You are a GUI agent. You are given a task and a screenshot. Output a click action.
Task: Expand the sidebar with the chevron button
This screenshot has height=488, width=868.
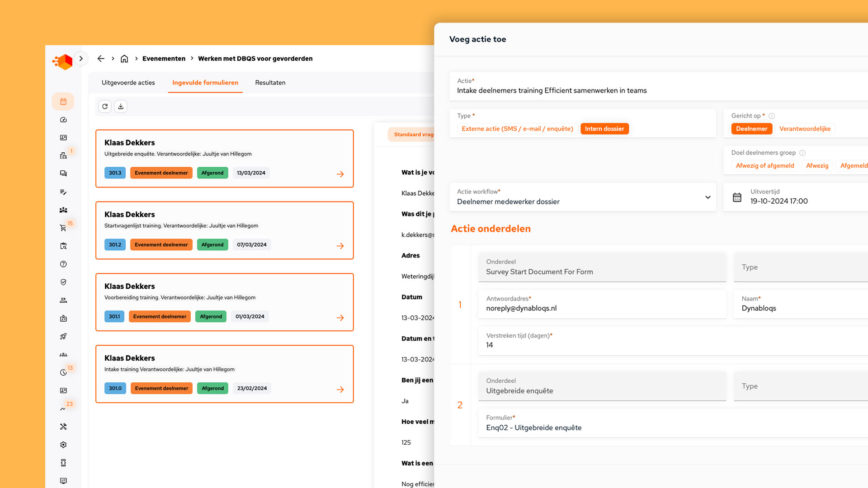(81, 59)
